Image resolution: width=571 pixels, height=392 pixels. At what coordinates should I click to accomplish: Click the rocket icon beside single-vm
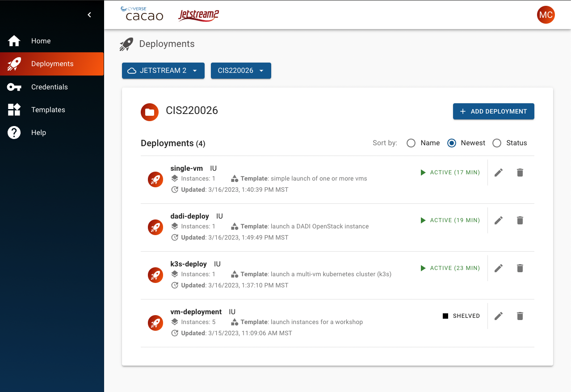click(x=155, y=180)
